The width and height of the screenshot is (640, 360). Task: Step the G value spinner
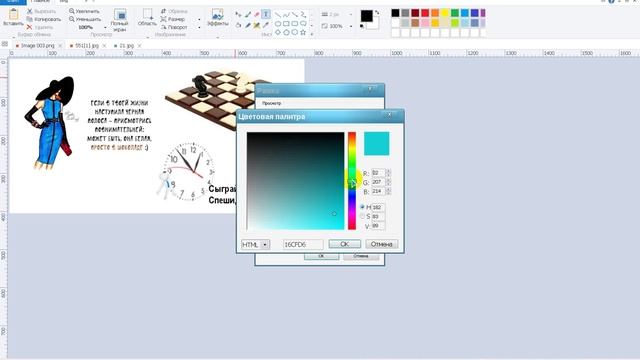[x=388, y=182]
